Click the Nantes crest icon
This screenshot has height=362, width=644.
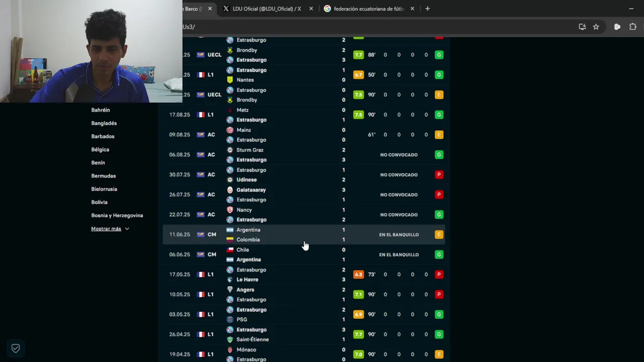click(x=230, y=80)
